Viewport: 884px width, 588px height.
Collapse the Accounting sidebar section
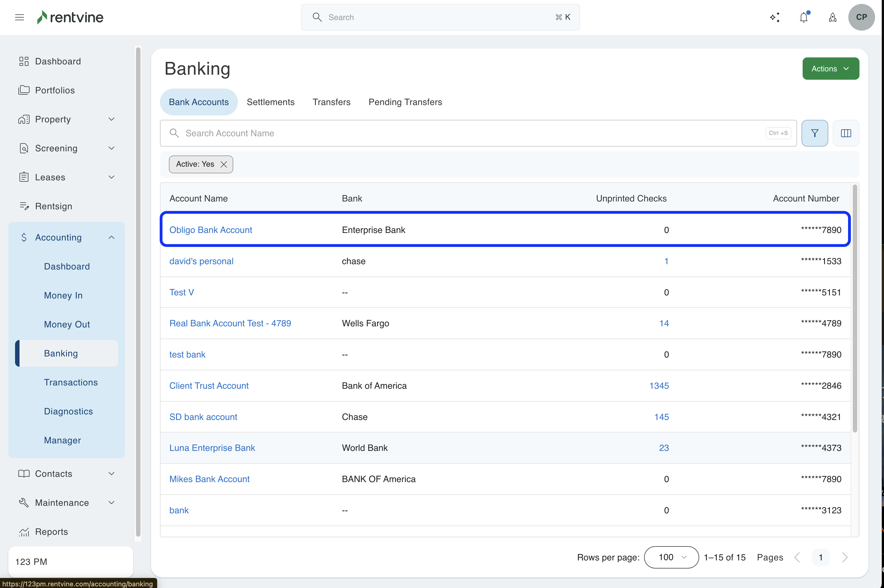[x=111, y=237]
